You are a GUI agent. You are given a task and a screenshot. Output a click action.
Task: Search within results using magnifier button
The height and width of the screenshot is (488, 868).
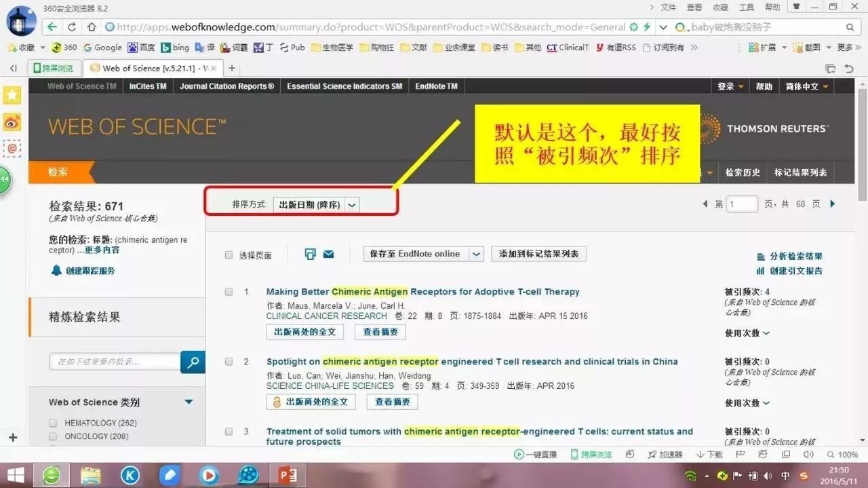[193, 362]
